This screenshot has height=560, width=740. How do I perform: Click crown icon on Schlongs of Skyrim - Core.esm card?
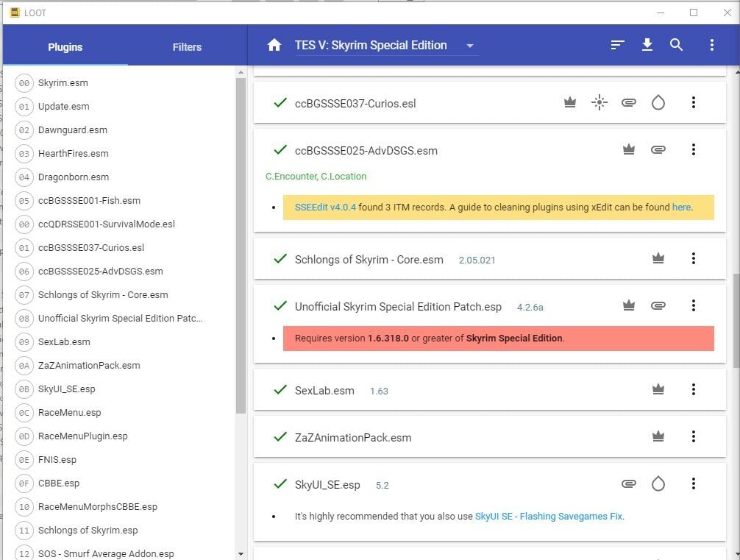tap(658, 258)
